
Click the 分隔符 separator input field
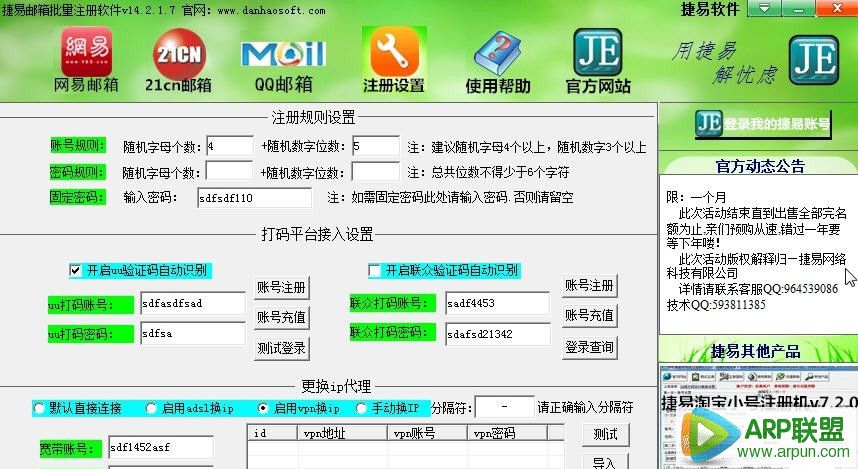(505, 407)
